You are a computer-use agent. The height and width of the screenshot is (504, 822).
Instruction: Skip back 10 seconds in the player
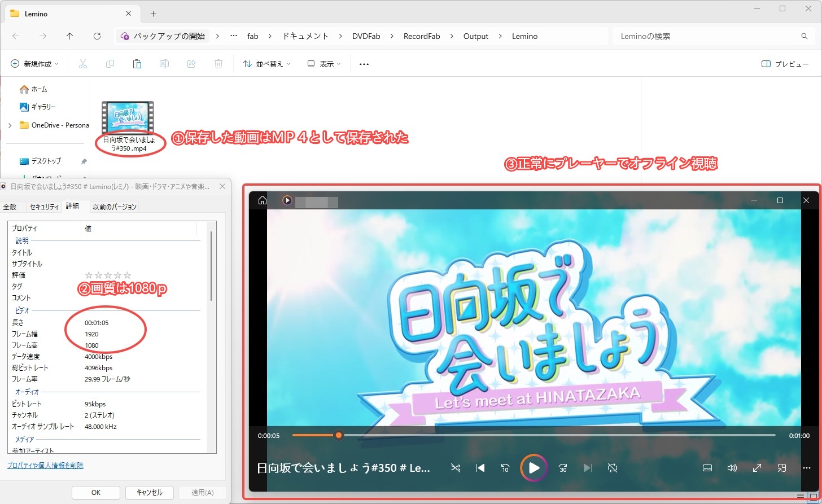(505, 468)
